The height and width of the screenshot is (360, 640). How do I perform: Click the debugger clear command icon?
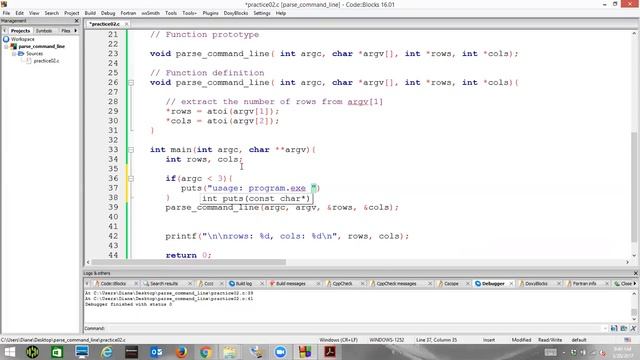(633, 329)
